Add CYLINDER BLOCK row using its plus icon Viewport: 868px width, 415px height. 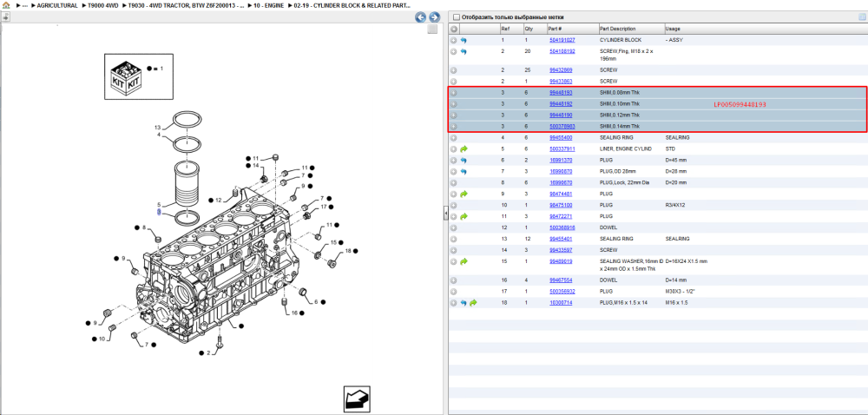[453, 41]
